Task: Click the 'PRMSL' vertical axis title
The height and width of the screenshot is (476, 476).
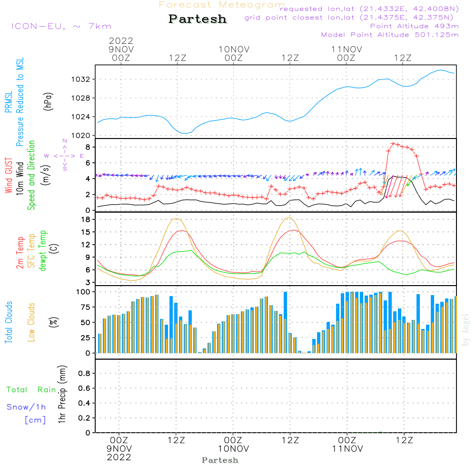Action: tap(9, 102)
